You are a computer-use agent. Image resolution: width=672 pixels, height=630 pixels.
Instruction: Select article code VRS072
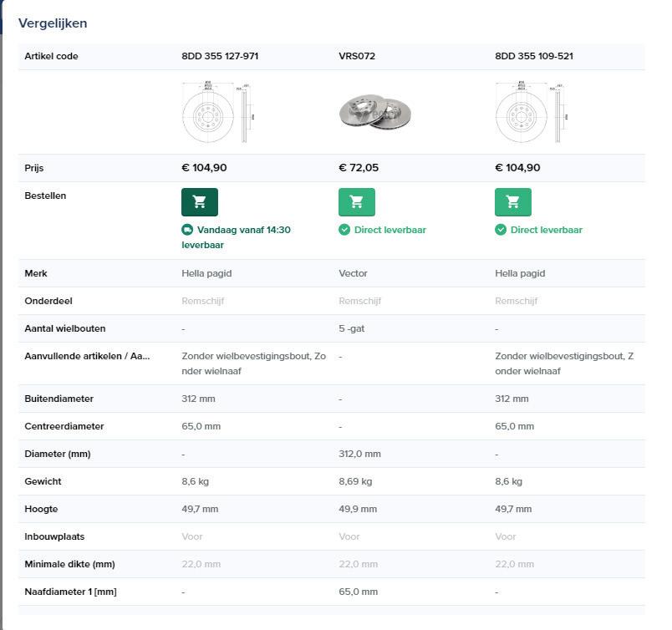[x=357, y=56]
